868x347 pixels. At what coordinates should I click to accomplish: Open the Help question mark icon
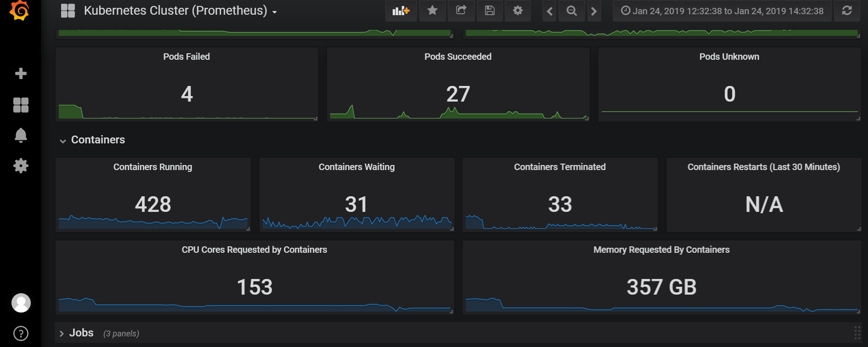tap(21, 333)
